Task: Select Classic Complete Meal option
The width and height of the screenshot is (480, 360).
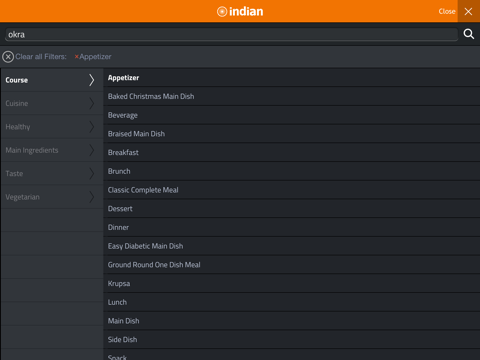Action: 292,190
